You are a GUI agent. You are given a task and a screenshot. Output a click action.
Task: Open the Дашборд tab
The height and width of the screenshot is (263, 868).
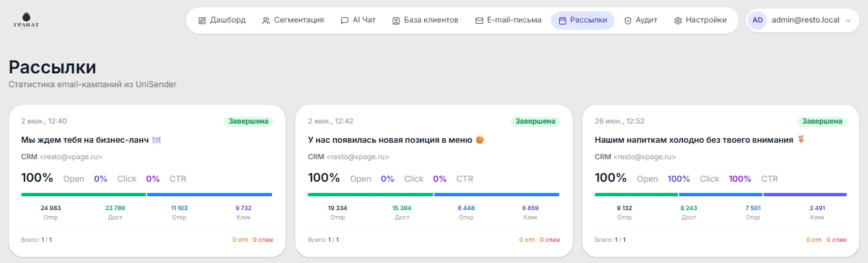tap(222, 20)
